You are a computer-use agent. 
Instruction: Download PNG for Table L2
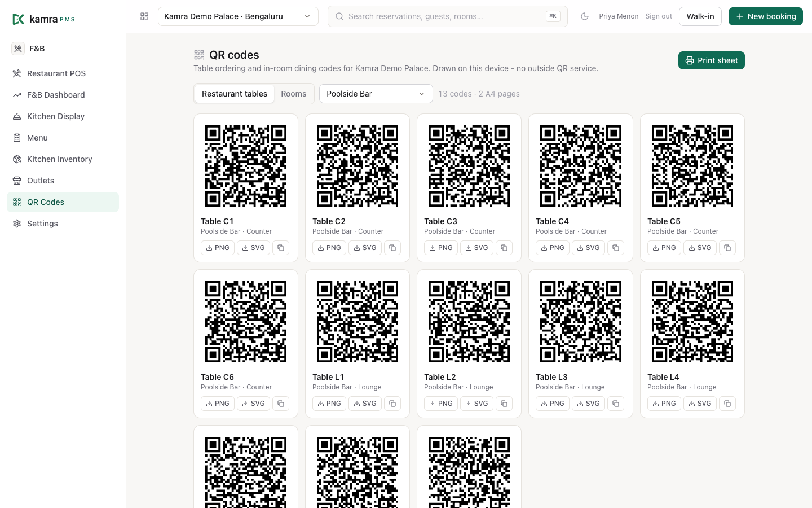pyautogui.click(x=441, y=404)
